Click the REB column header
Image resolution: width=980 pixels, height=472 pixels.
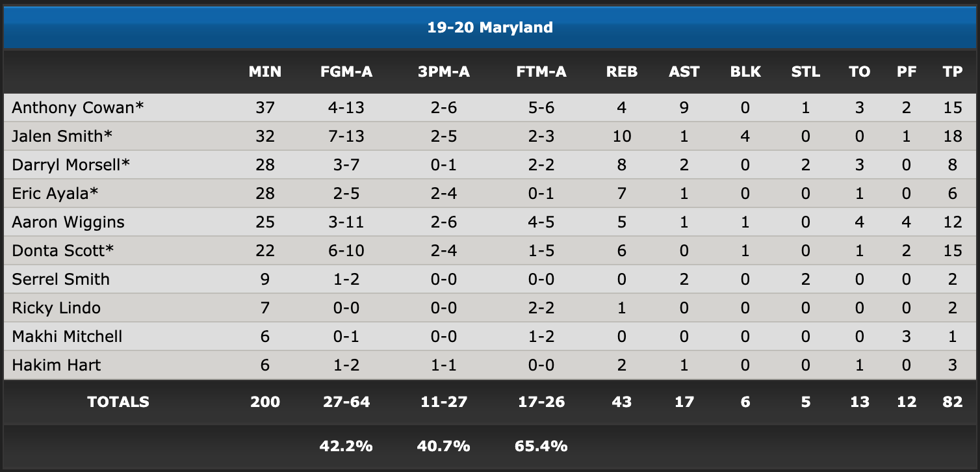tap(622, 72)
